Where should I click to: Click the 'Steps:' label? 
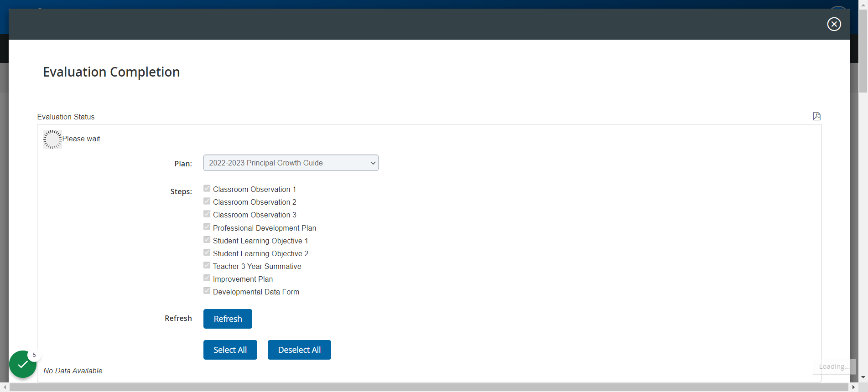click(181, 191)
